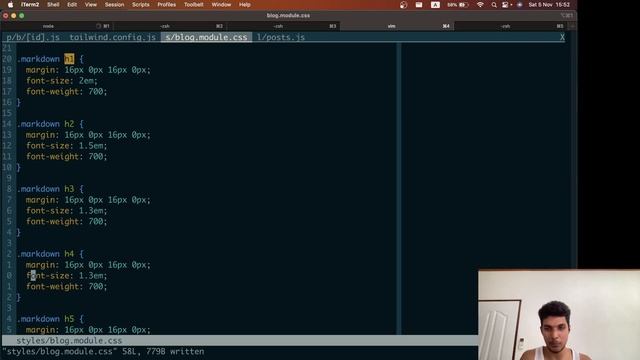Open Spotlight search magnifier icon
The image size is (640, 360).
[494, 5]
